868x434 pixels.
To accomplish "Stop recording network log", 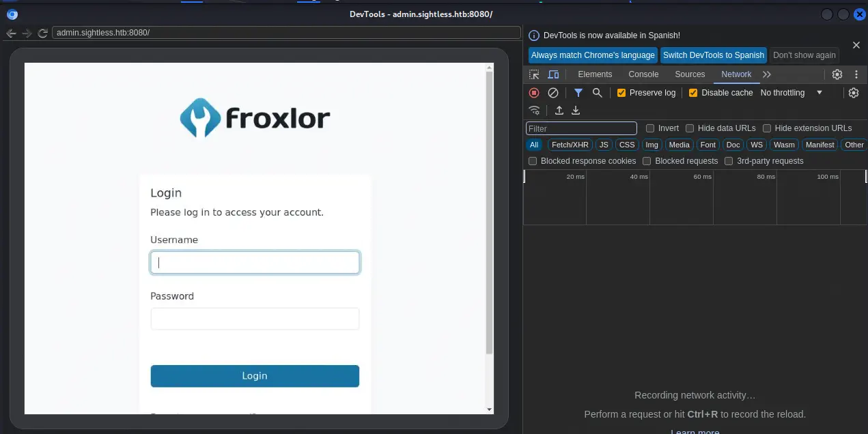I will (x=534, y=93).
